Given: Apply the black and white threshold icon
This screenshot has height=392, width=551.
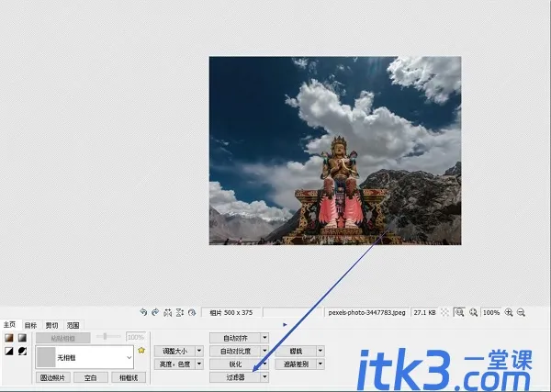Looking at the screenshot, I should [9, 351].
